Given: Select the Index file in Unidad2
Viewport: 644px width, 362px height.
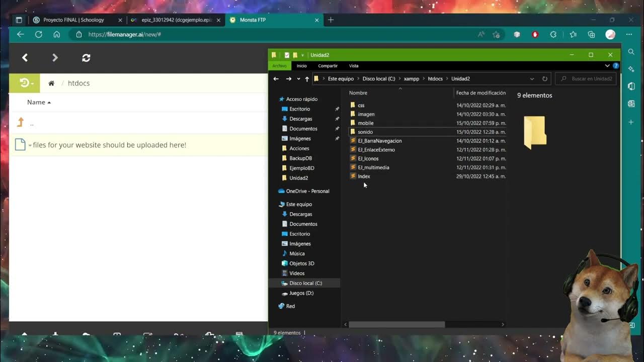Looking at the screenshot, I should 364,176.
